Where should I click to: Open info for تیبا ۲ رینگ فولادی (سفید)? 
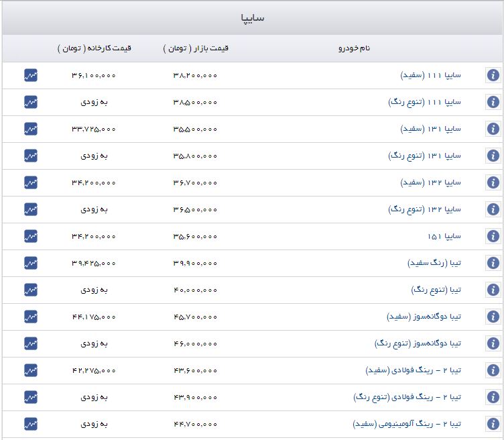coord(493,370)
